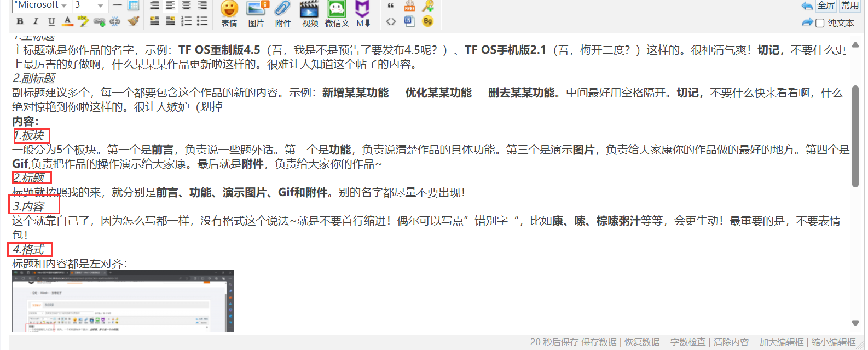Click the 微信文 WeChat article icon

(337, 14)
